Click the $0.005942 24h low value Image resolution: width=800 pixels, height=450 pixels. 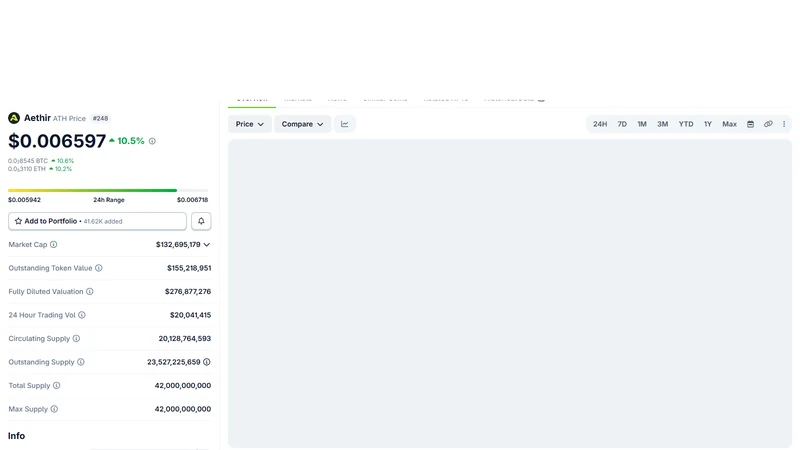[x=24, y=200]
